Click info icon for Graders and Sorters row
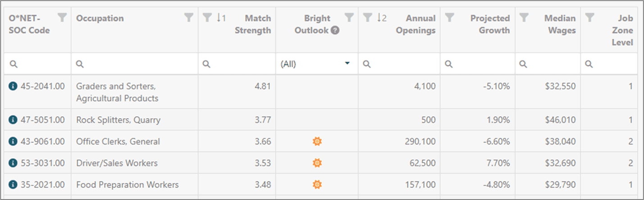This screenshot has width=644, height=200. [x=13, y=86]
